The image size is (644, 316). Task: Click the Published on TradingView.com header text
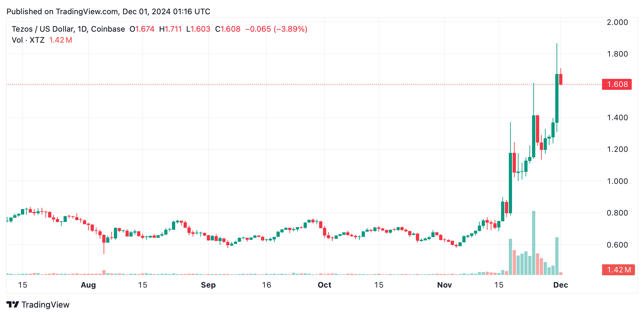coord(108,12)
